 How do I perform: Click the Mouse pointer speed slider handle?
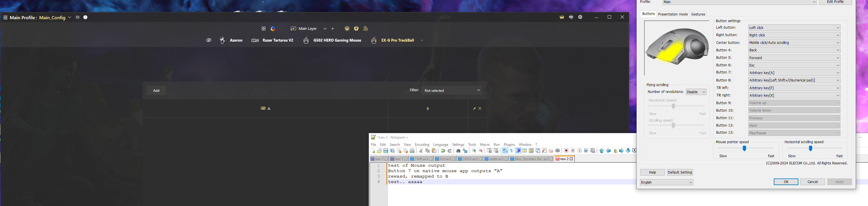[744, 149]
